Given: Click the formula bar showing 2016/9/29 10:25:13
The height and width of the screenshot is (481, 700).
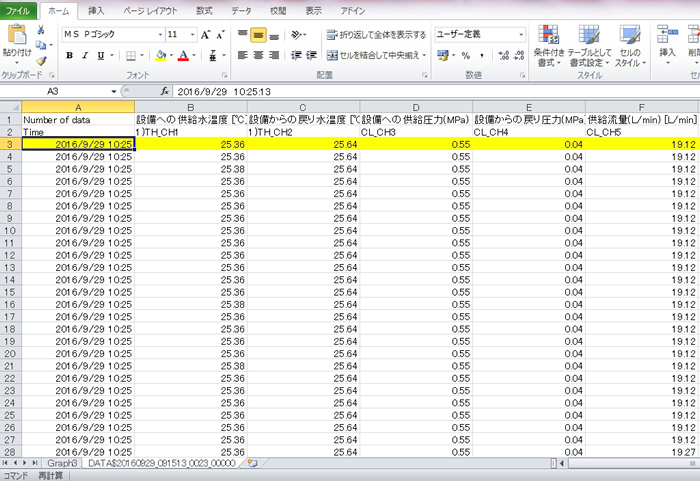Looking at the screenshot, I should click(x=435, y=92).
